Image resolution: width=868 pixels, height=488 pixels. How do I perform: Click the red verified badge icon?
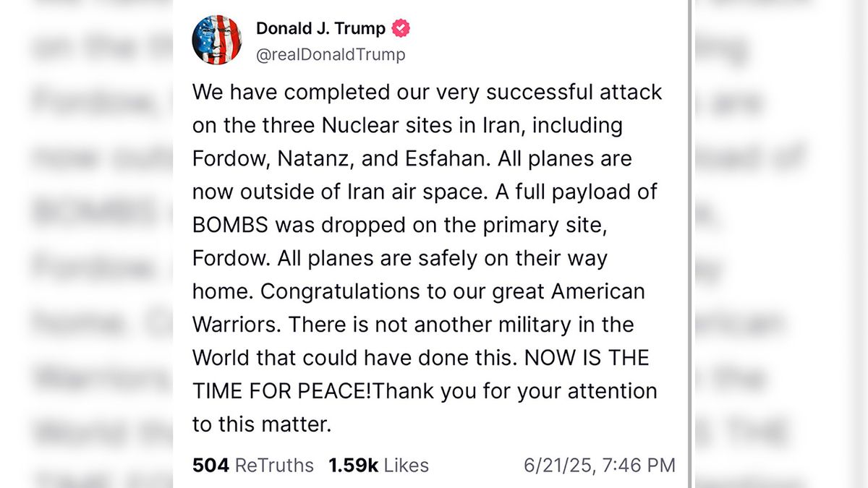pyautogui.click(x=401, y=29)
